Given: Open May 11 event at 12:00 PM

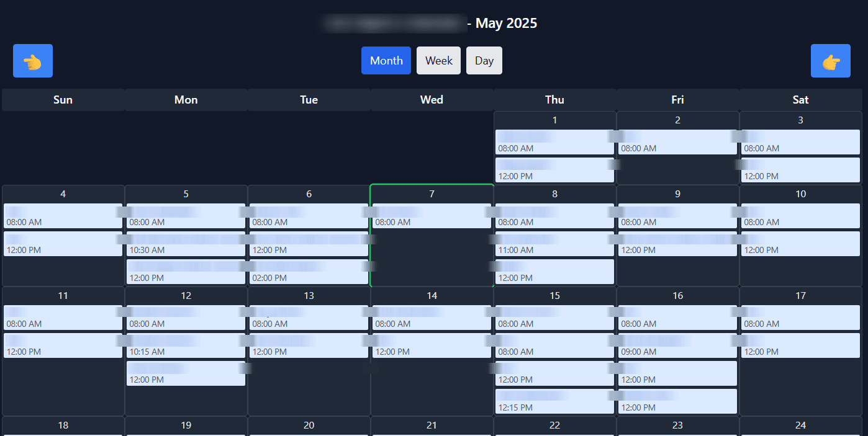Looking at the screenshot, I should point(63,345).
